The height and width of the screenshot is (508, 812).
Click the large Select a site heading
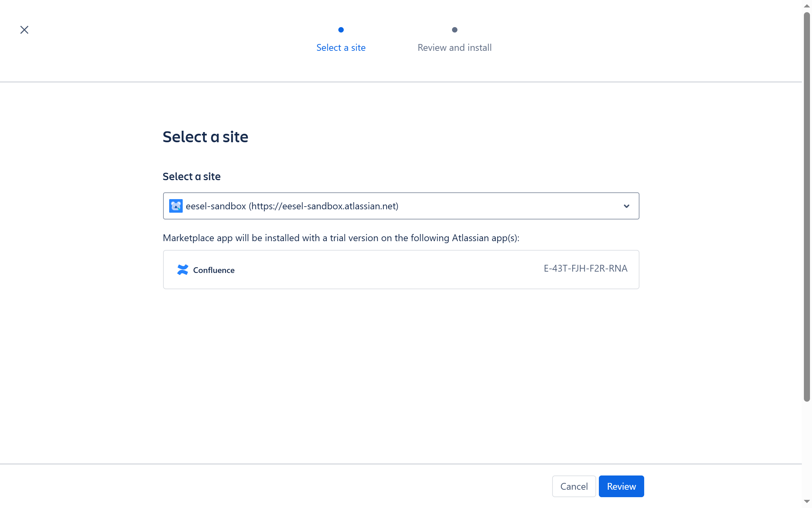(x=205, y=137)
